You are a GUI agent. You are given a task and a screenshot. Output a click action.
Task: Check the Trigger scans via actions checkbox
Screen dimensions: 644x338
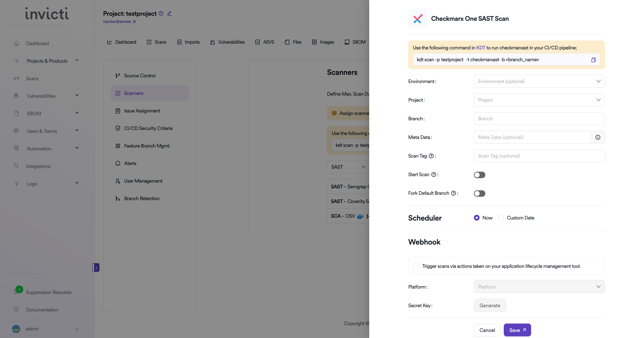[416, 266]
